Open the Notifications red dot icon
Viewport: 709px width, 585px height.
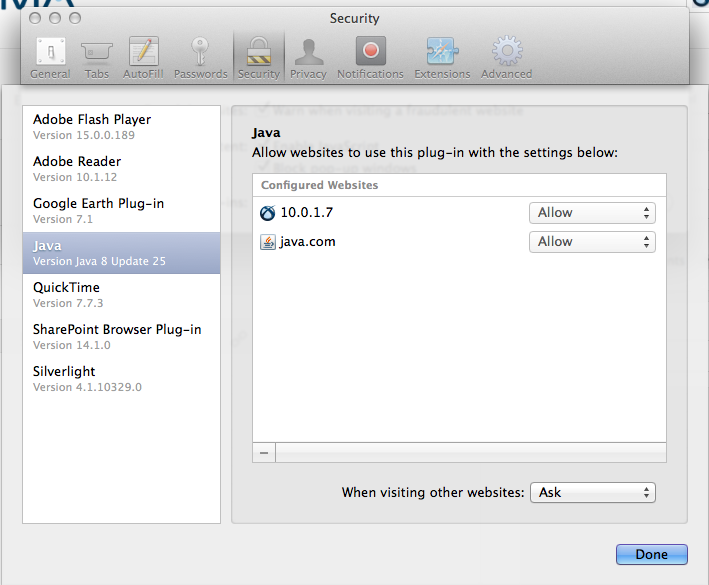370,51
